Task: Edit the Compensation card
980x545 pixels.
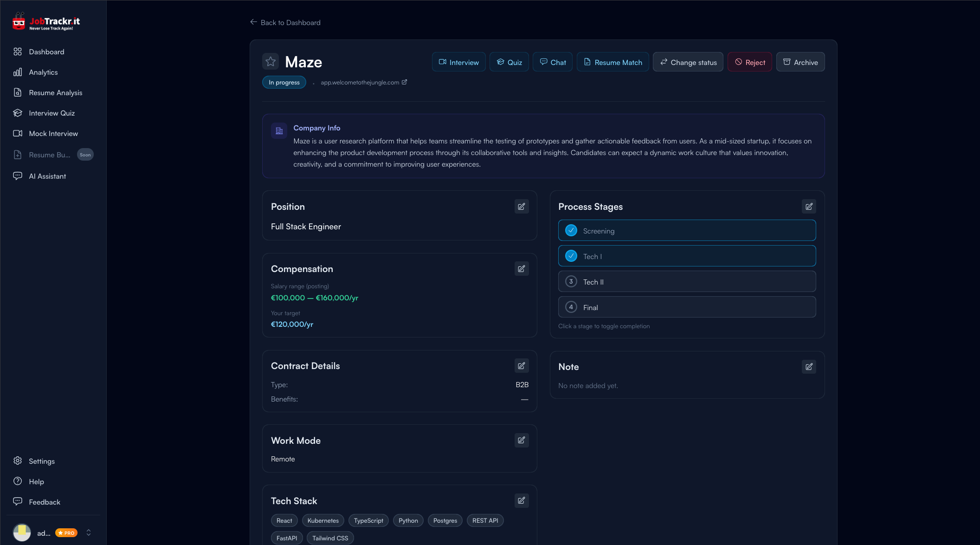Action: pyautogui.click(x=521, y=268)
